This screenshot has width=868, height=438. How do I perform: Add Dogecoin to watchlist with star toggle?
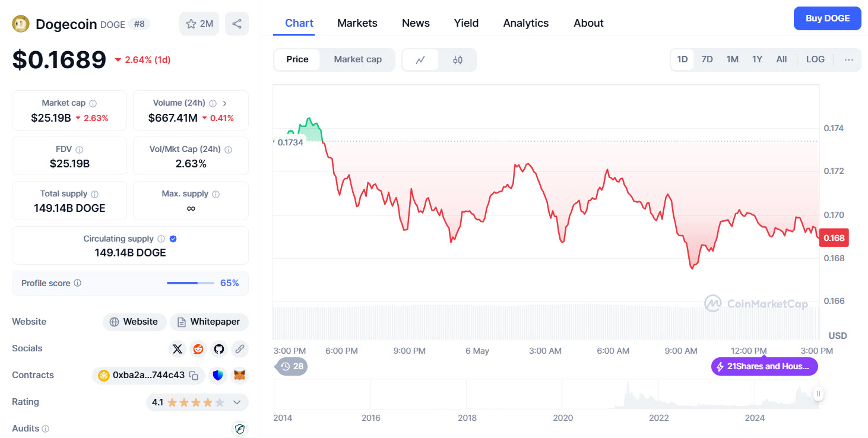click(190, 23)
